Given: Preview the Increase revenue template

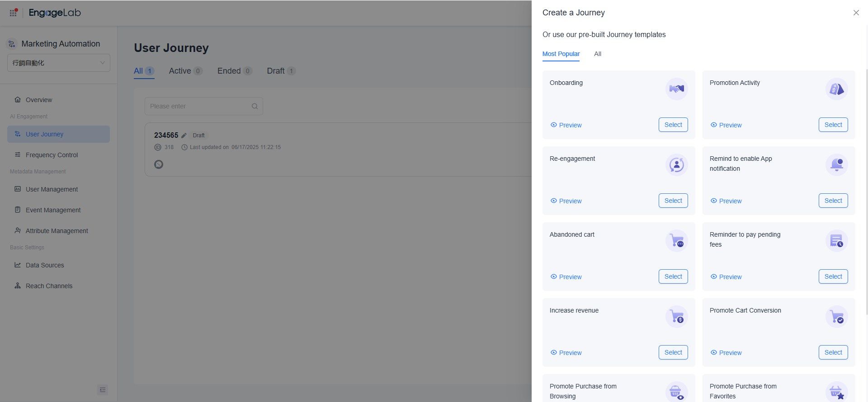Looking at the screenshot, I should coord(566,353).
